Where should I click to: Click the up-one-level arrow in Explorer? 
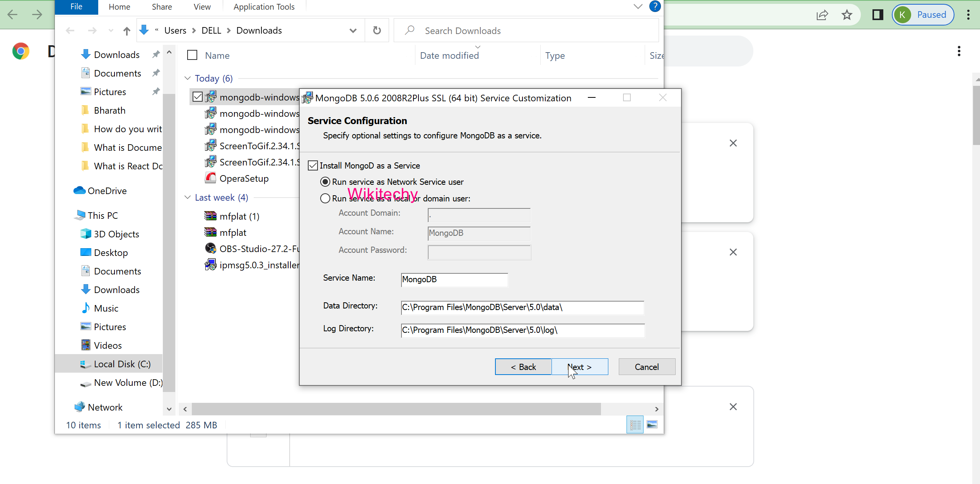[126, 31]
